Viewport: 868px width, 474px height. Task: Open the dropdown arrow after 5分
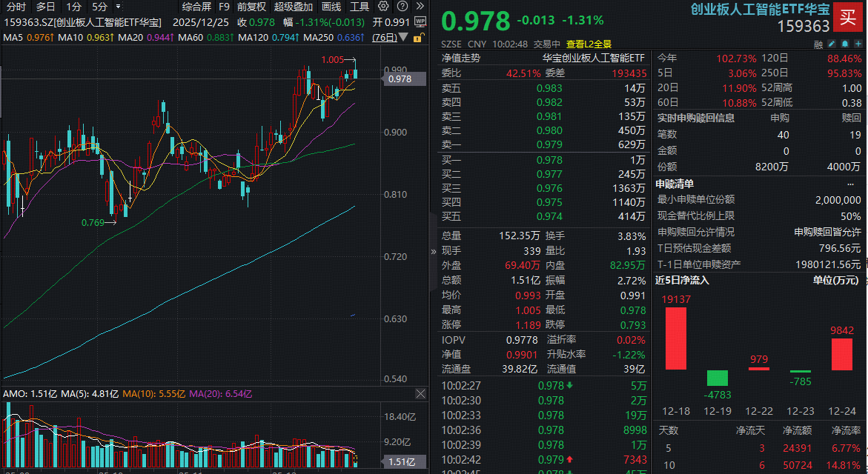point(117,7)
